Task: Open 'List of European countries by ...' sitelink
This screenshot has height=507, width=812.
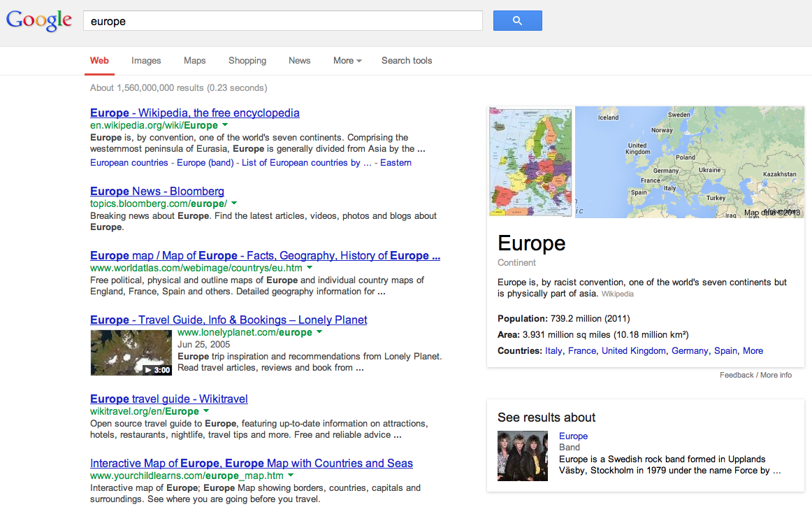Action: (307, 163)
